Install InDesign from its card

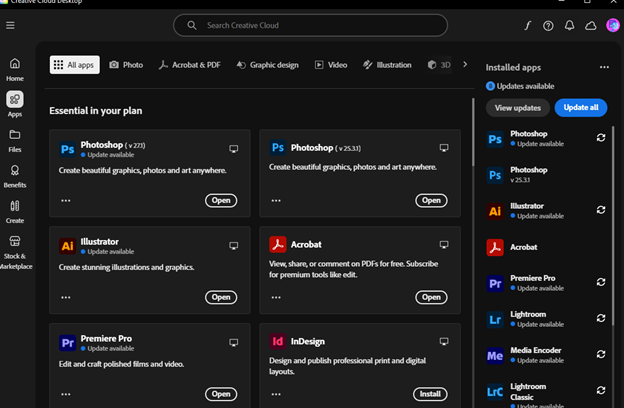430,394
